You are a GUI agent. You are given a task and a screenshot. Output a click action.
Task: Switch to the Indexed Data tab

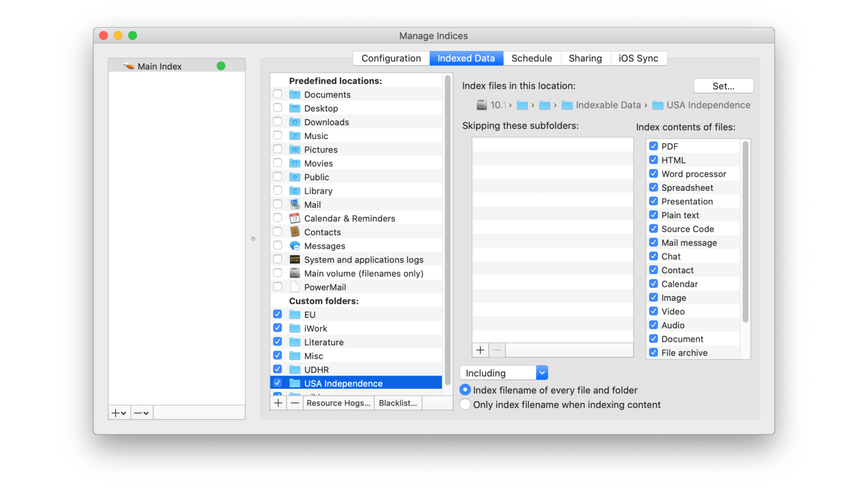pos(466,58)
